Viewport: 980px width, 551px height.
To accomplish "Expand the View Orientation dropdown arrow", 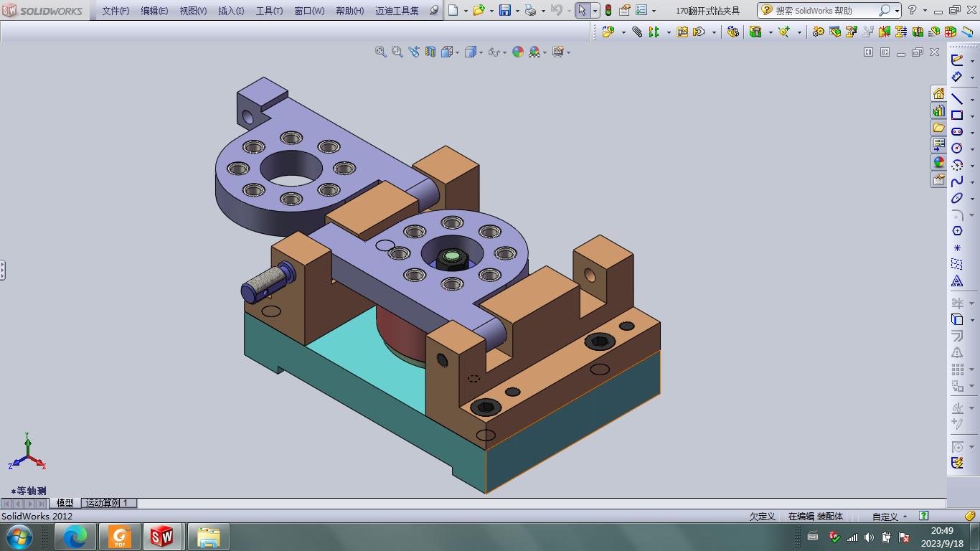I will pos(456,52).
